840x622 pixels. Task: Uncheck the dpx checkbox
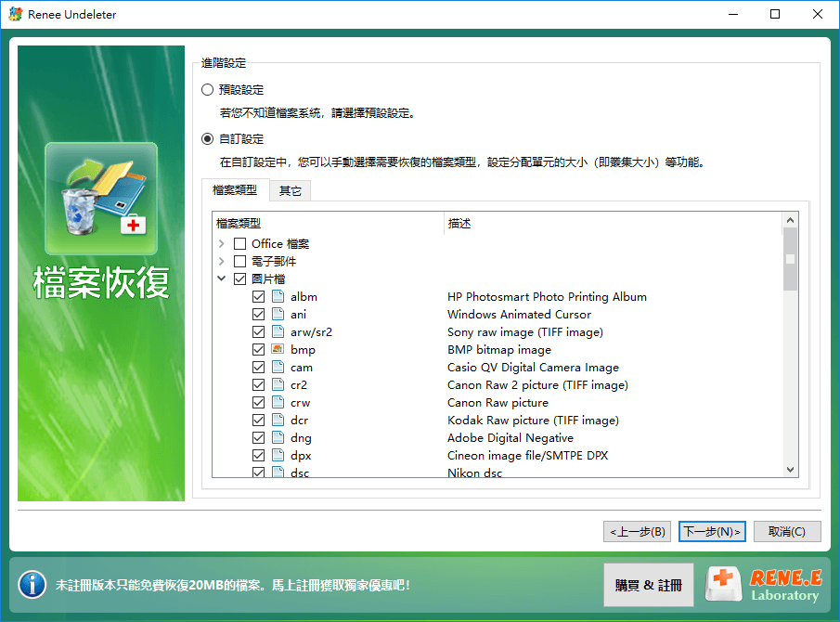(258, 456)
